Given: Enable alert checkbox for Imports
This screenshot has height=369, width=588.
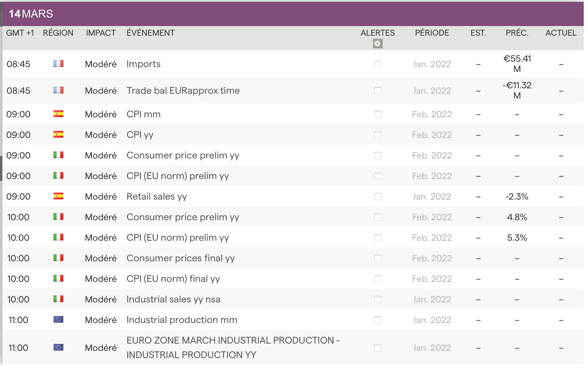Looking at the screenshot, I should (378, 64).
